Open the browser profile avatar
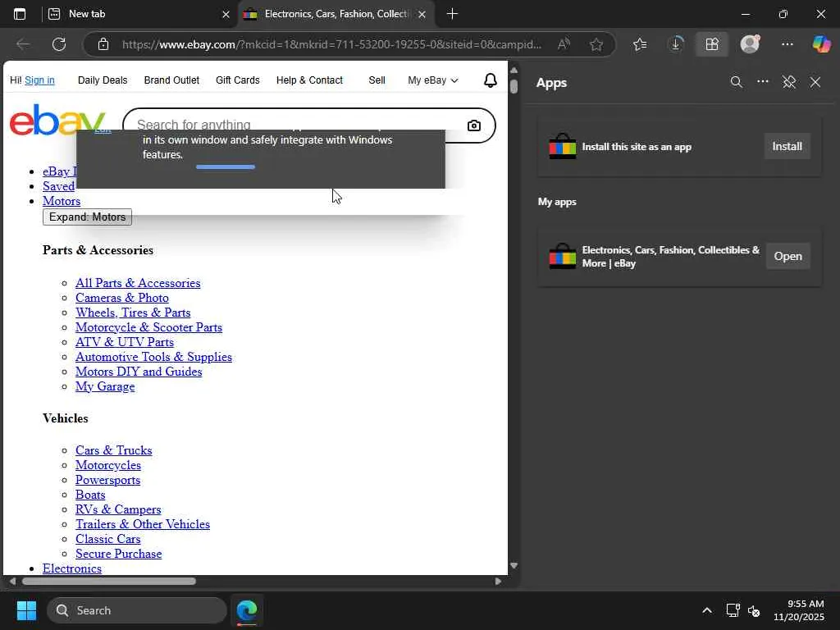The image size is (840, 630). (x=750, y=44)
